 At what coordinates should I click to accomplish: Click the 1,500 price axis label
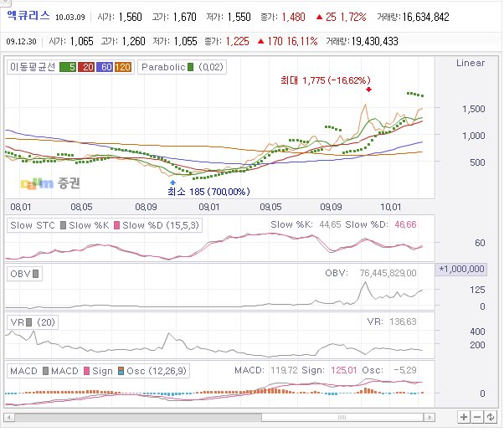[x=474, y=109]
